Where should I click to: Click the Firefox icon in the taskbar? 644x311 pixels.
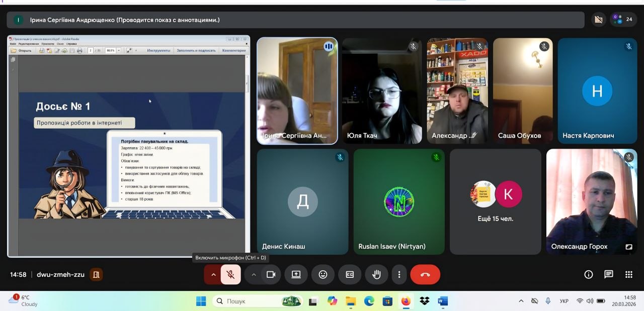(406, 301)
